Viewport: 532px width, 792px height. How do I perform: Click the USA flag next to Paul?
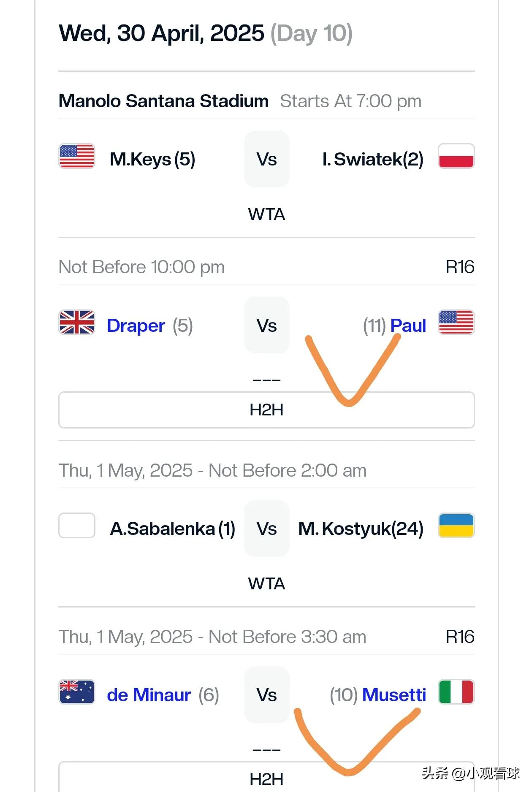[456, 322]
